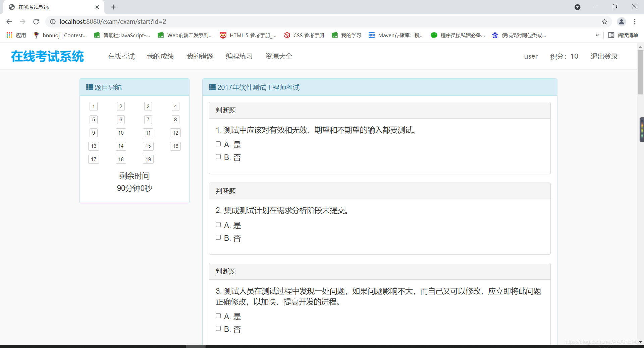Jump to question 10 in navigation
644x348 pixels.
[x=121, y=133]
